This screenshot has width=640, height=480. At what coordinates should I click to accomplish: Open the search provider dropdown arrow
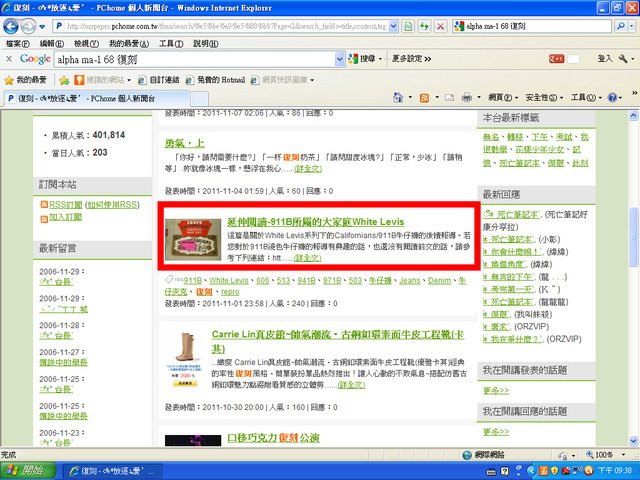tap(632, 27)
